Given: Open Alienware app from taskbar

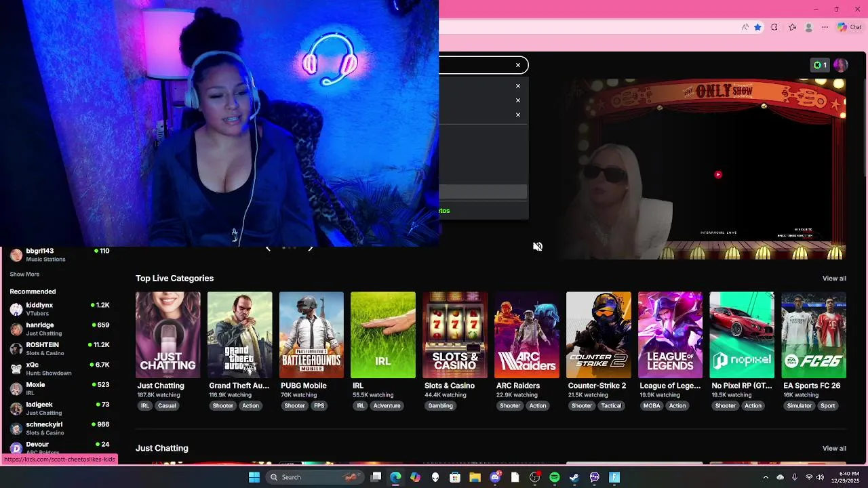Looking at the screenshot, I should (435, 477).
